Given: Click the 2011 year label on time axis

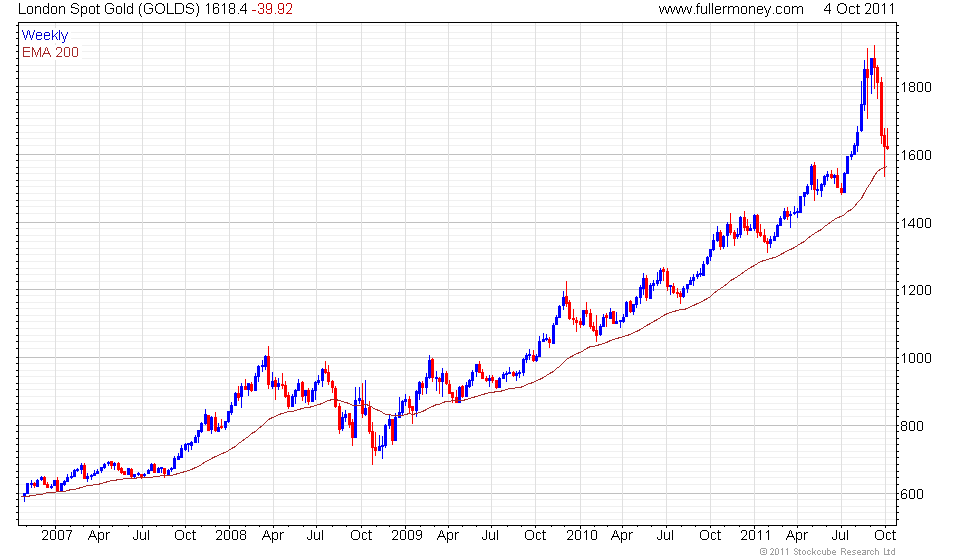Looking at the screenshot, I should (x=755, y=536).
